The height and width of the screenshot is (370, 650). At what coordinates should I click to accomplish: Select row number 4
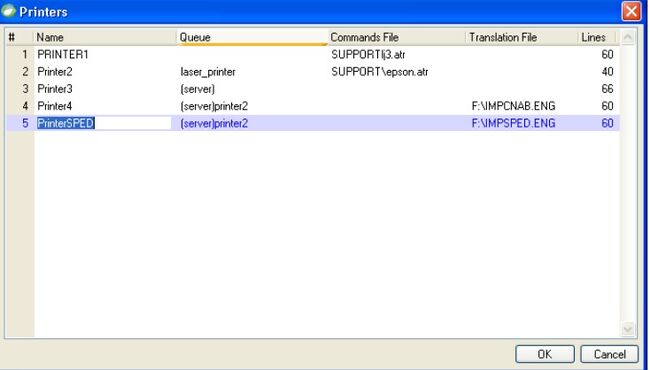[x=25, y=106]
